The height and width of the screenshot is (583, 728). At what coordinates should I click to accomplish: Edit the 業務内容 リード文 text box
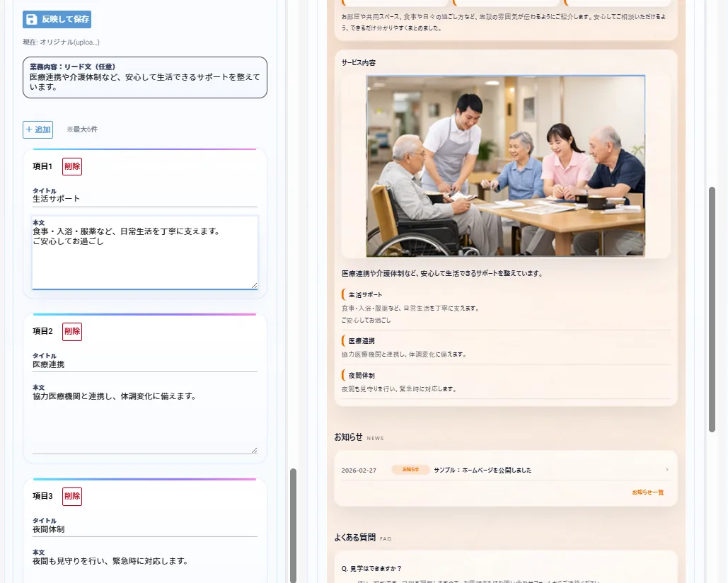(x=145, y=78)
